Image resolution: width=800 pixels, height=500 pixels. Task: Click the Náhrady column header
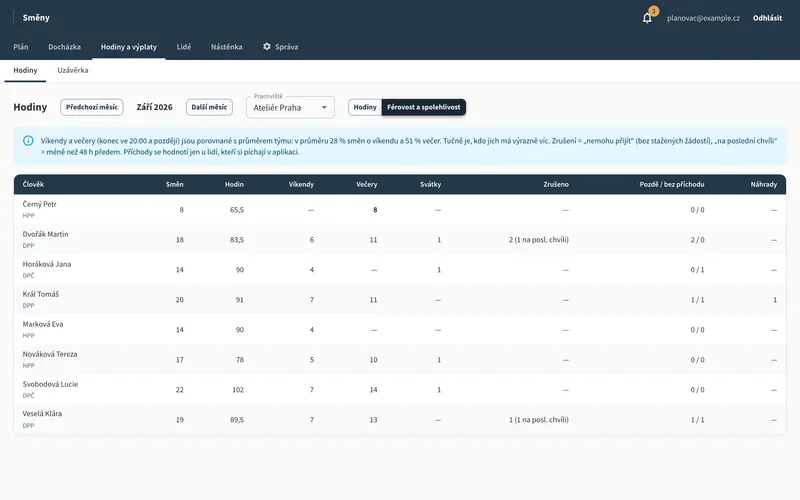[x=764, y=184]
